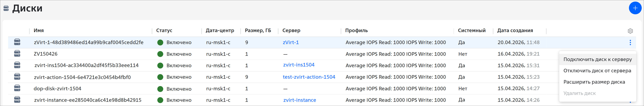
Task: Sort by 'Дата создания' column header
Action: [515, 31]
